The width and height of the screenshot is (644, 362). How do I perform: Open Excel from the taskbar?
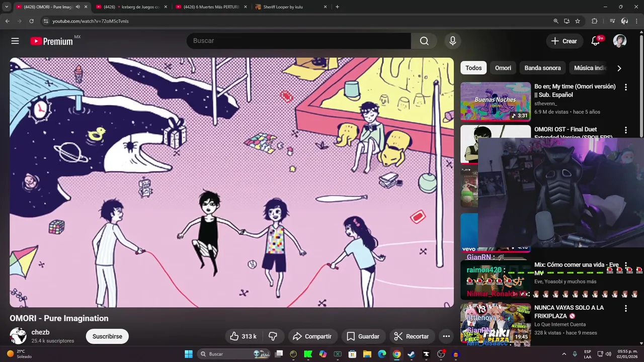(x=338, y=354)
